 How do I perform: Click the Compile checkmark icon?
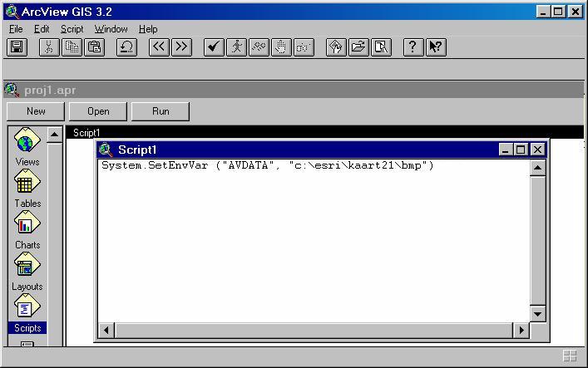214,47
